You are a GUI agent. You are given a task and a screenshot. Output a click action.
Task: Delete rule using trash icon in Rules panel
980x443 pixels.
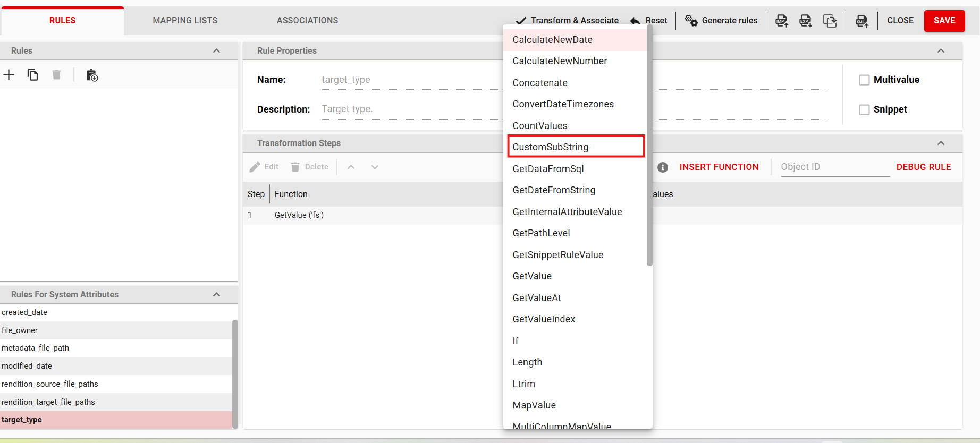(56, 75)
